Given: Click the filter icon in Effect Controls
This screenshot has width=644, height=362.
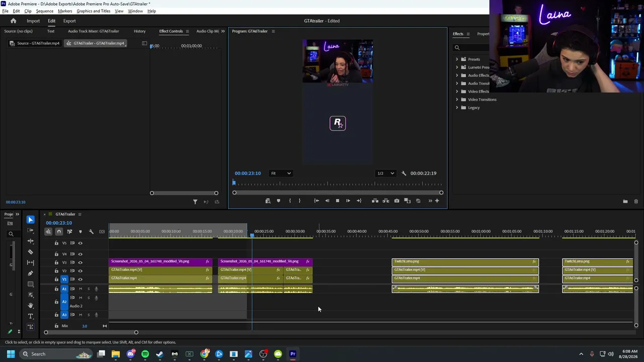Looking at the screenshot, I should (195, 202).
